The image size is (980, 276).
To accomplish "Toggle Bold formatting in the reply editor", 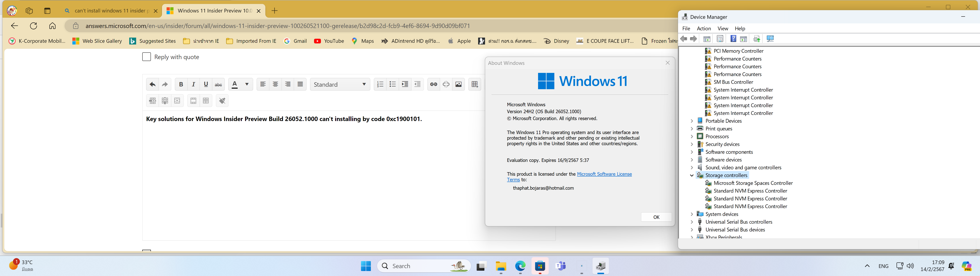I will click(181, 84).
